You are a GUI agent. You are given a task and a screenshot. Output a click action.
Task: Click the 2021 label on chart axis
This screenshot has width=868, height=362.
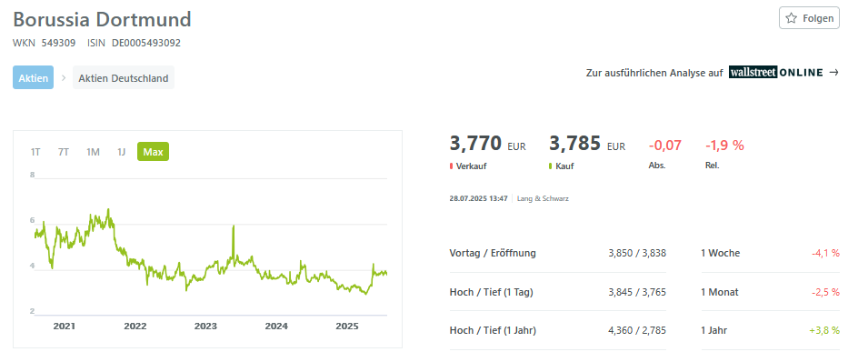[x=65, y=326]
